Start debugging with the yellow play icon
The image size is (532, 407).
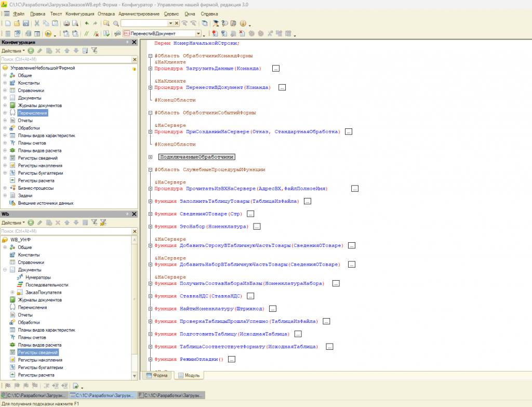point(48,34)
